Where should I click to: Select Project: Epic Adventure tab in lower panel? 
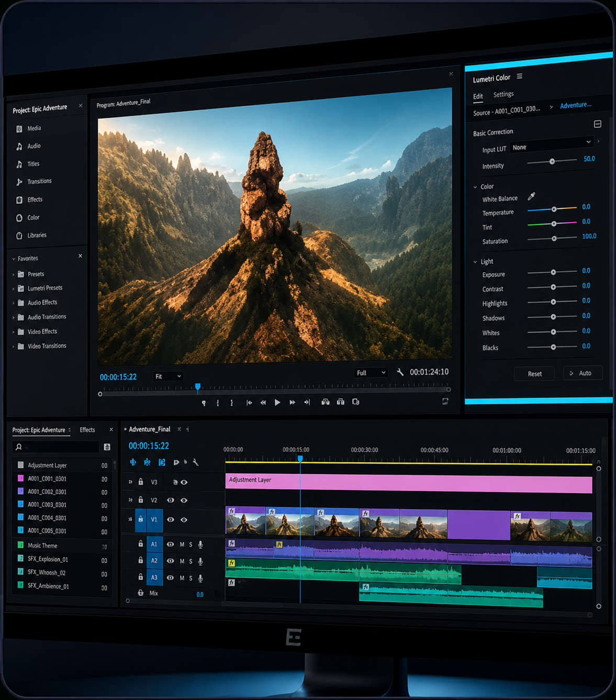pos(39,430)
